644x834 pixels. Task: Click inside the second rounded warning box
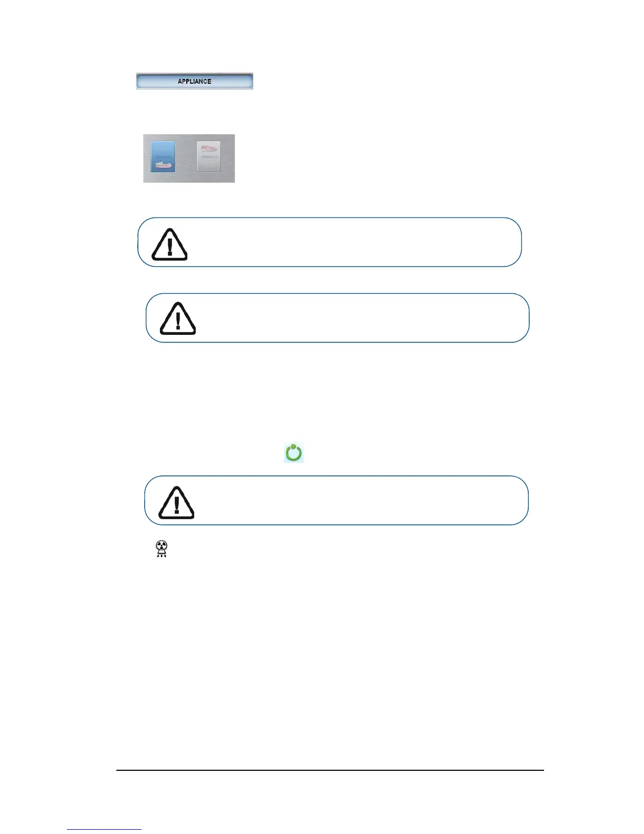pyautogui.click(x=337, y=318)
